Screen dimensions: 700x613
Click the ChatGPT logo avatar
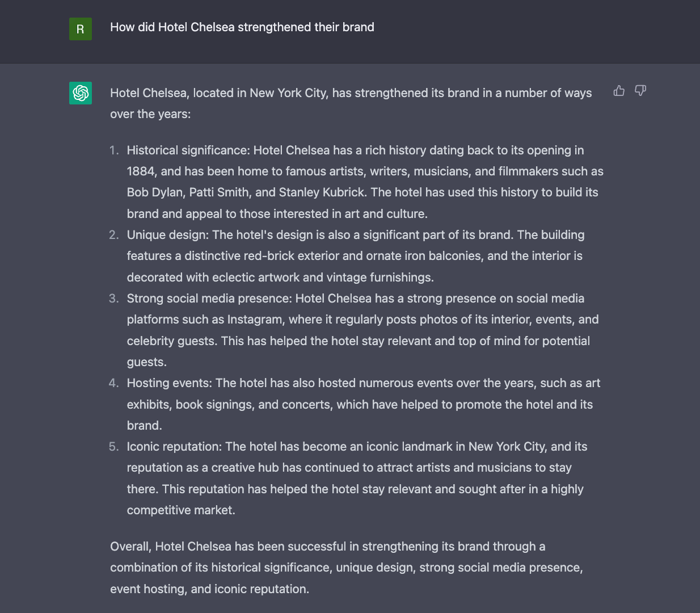coord(81,93)
